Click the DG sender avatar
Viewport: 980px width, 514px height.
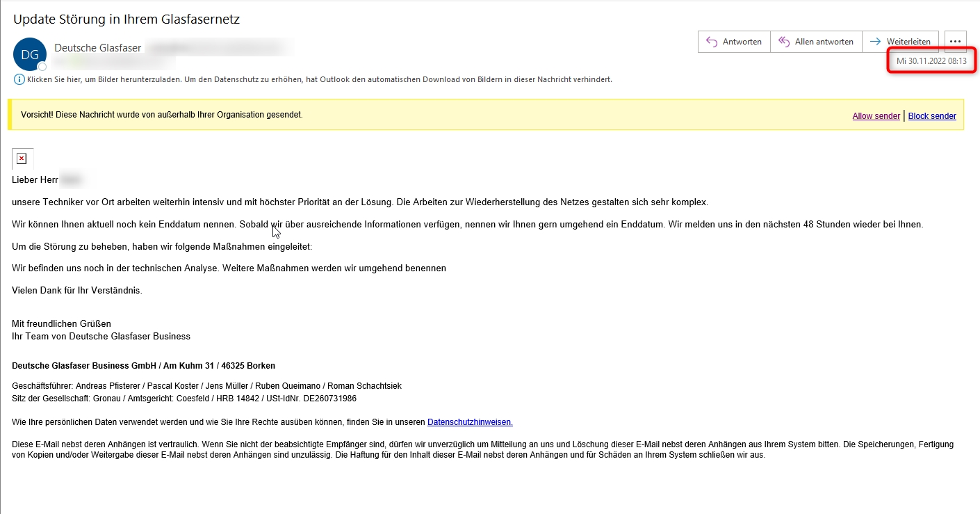click(29, 54)
